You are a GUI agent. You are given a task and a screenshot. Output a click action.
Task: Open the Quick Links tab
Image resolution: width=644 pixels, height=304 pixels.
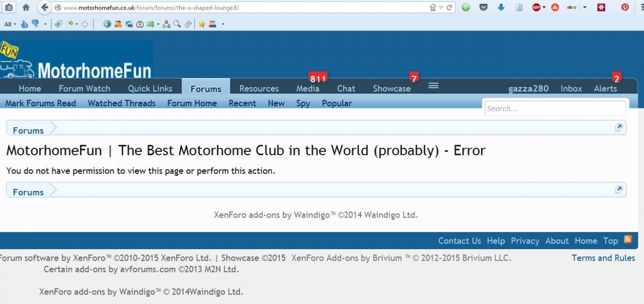(x=150, y=88)
